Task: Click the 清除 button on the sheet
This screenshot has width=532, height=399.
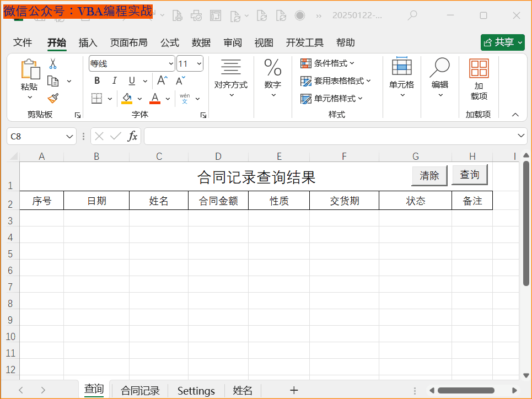Action: click(429, 176)
